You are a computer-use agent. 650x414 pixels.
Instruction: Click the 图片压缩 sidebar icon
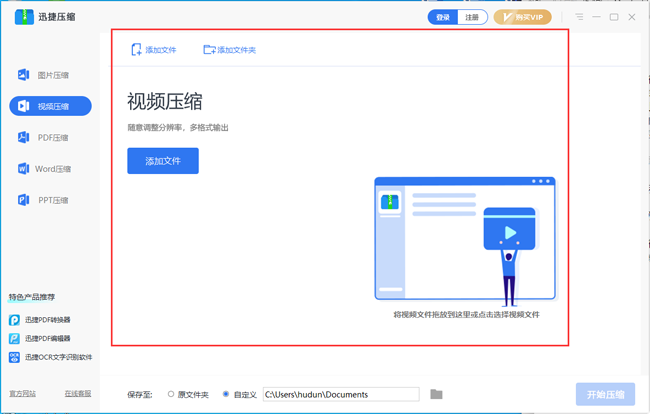tap(24, 75)
